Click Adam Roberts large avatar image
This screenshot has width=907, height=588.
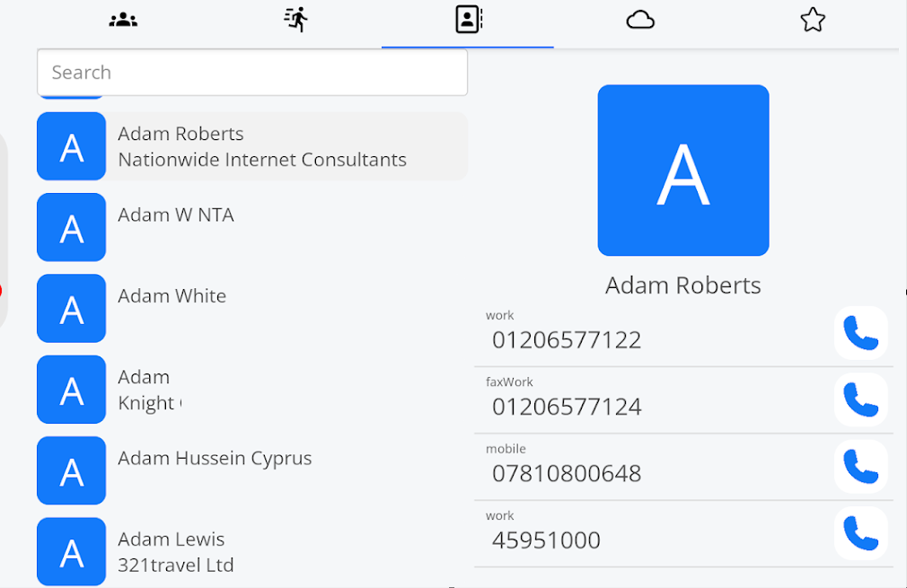click(682, 171)
